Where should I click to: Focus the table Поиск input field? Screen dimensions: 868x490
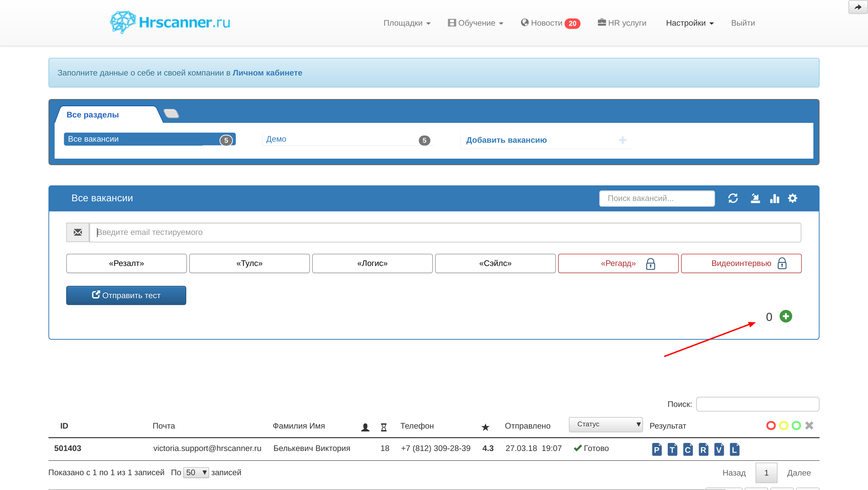coord(758,404)
